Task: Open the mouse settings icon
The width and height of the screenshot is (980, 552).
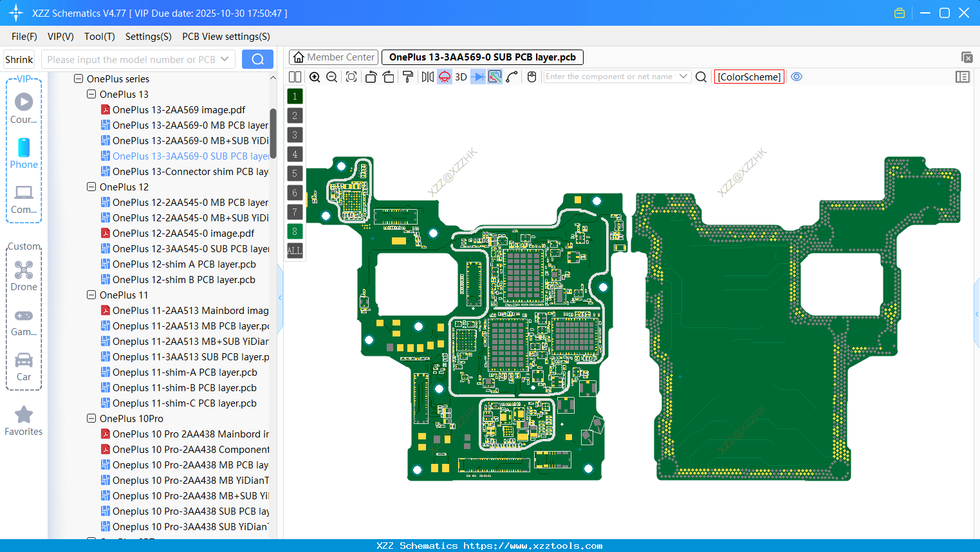Action: [x=531, y=77]
